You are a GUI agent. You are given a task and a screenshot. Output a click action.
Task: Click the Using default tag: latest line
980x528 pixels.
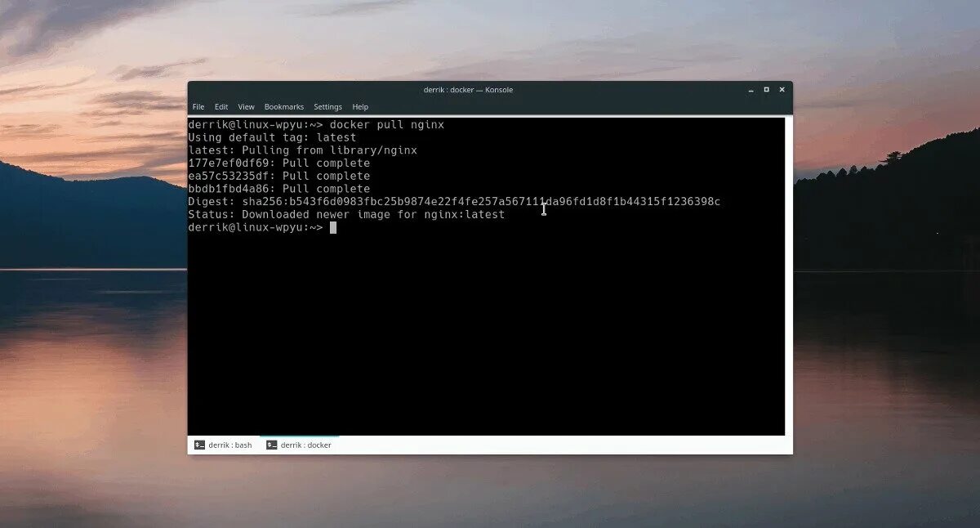pyautogui.click(x=271, y=137)
